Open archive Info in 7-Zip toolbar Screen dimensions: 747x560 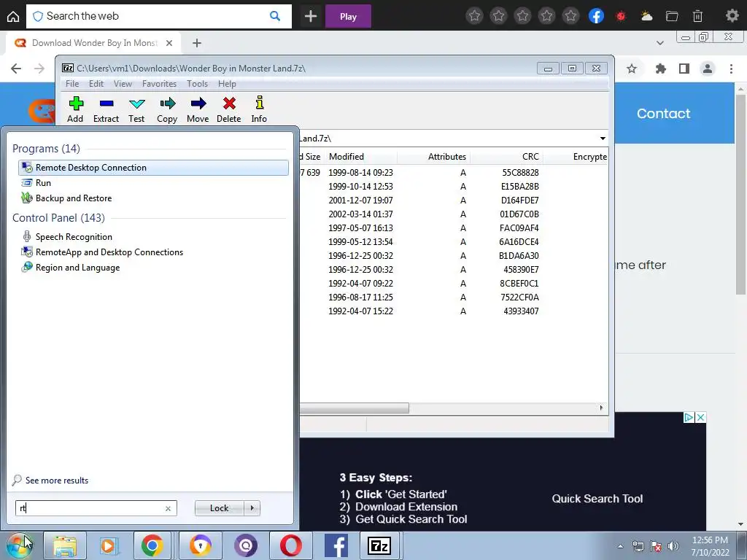(259, 110)
